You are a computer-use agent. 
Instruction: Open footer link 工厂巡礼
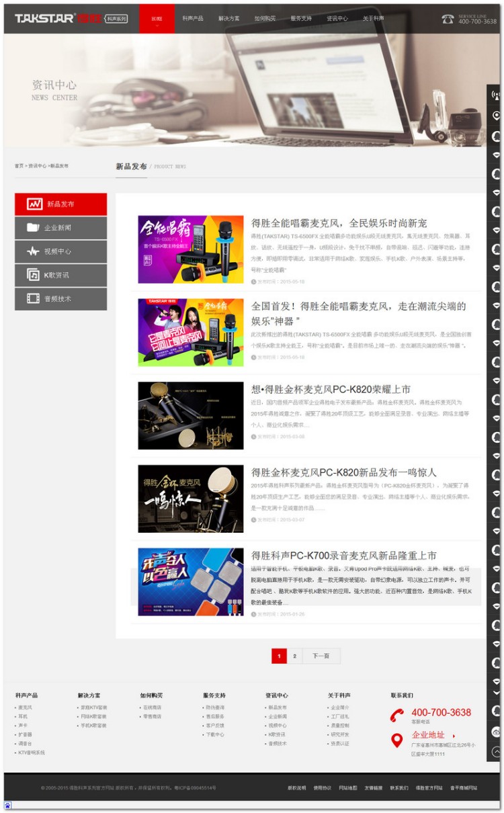coord(340,716)
